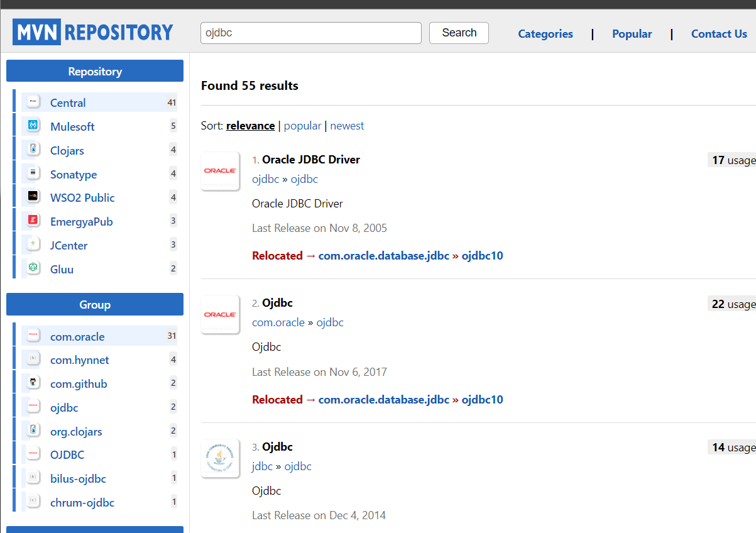Filter by chrum-ojdbc group link
Image resolution: width=756 pixels, height=533 pixels.
coord(82,502)
